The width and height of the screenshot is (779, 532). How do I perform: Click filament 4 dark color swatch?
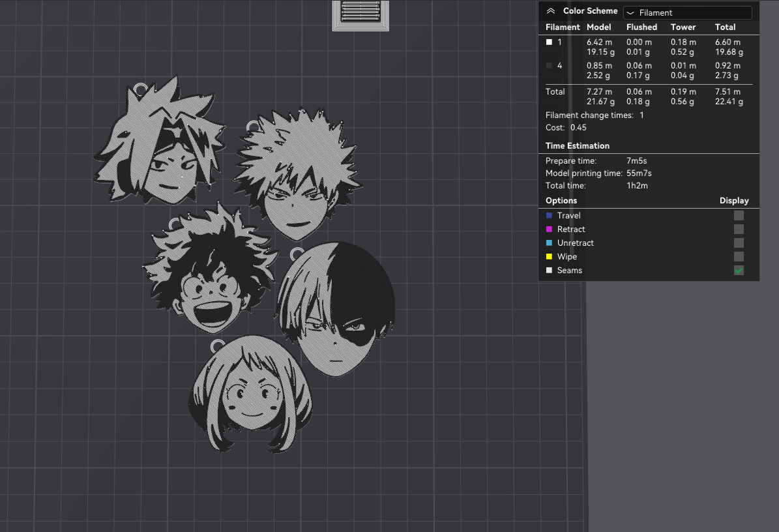[549, 66]
